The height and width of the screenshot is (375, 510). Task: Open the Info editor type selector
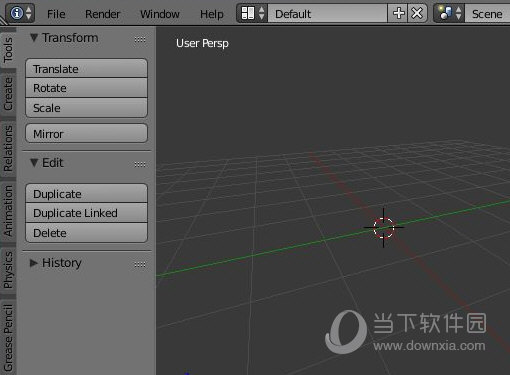tap(20, 13)
